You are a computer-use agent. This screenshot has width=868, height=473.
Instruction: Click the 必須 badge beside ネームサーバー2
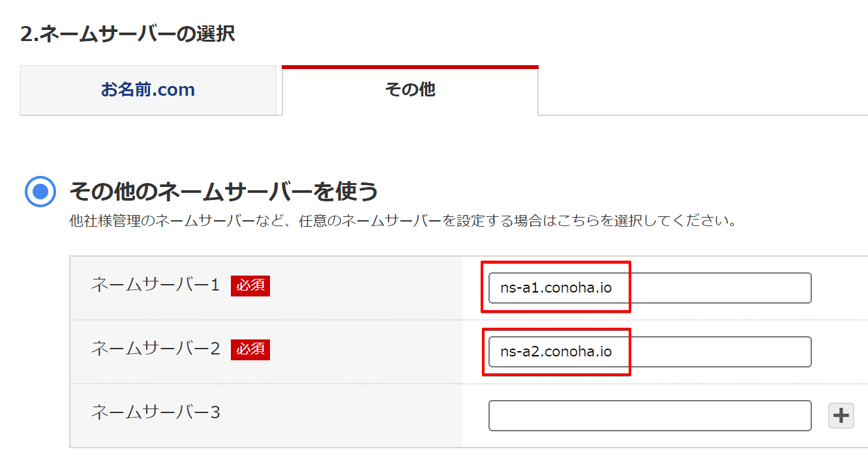pos(250,349)
